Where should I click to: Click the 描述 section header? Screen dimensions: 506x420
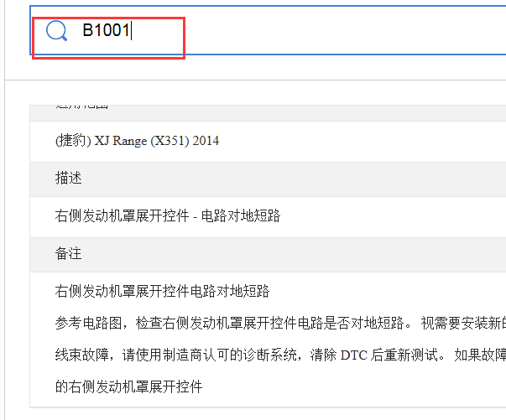pos(268,179)
